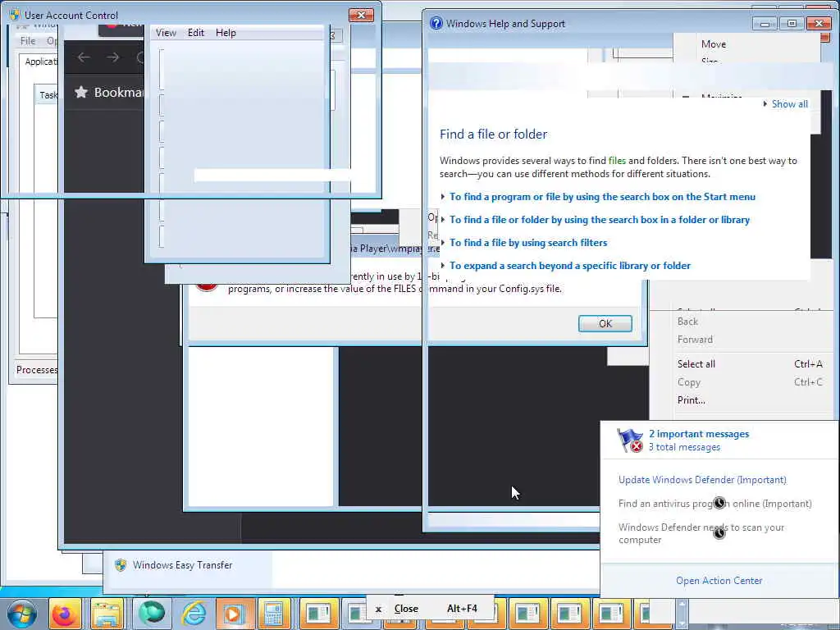Open the 2 important messages link
Image resolution: width=840 pixels, height=630 pixels.
(x=699, y=434)
